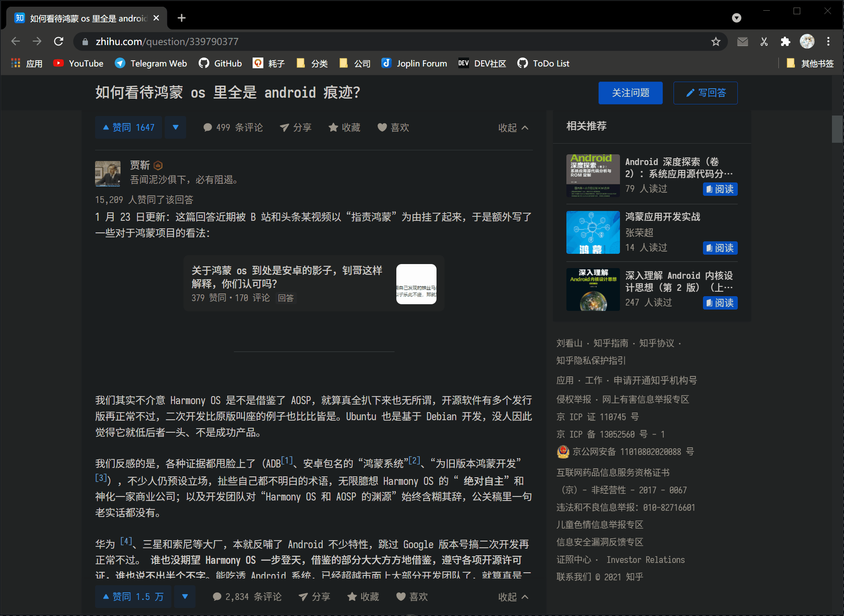844x616 pixels.
Task: Open GitHub from the bookmarks bar
Action: tap(220, 63)
